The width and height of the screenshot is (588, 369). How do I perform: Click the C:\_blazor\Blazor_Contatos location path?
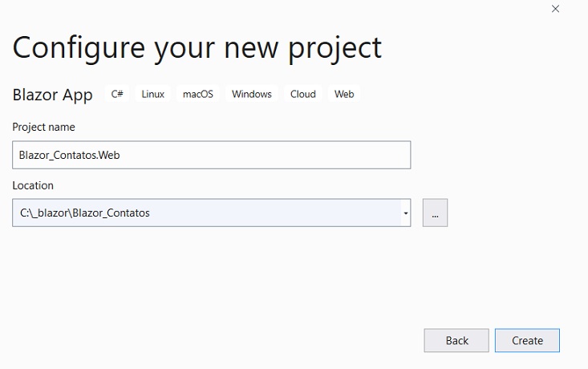[85, 213]
